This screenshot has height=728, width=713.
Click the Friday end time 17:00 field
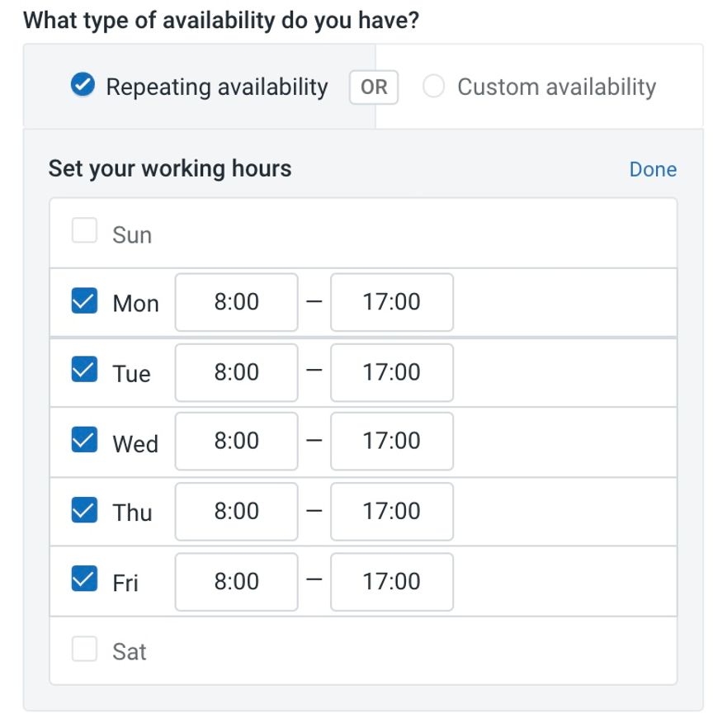(392, 582)
